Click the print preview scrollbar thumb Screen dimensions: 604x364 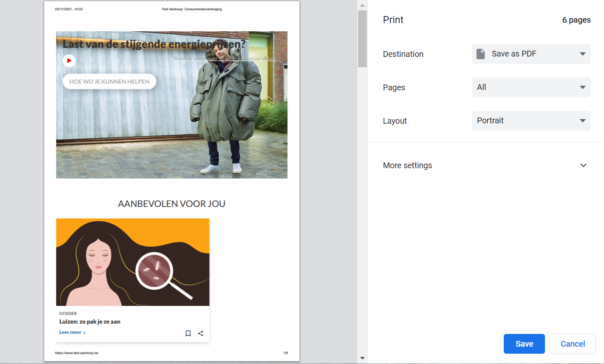pyautogui.click(x=362, y=38)
